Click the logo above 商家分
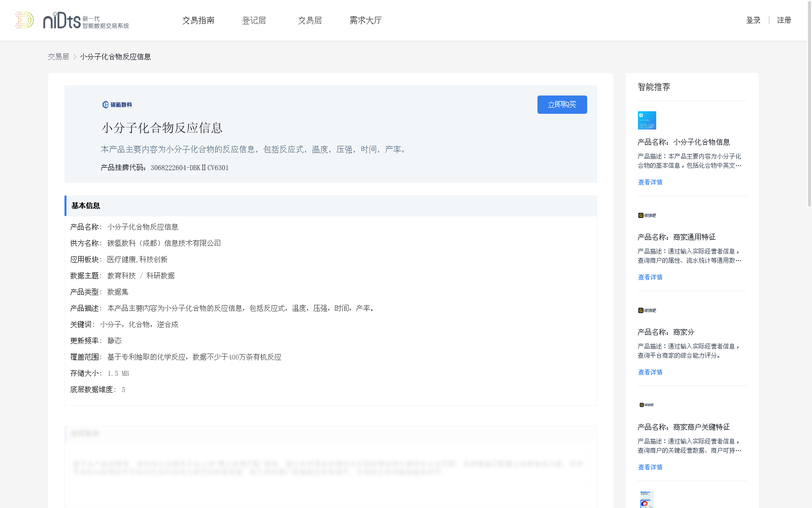 647,310
